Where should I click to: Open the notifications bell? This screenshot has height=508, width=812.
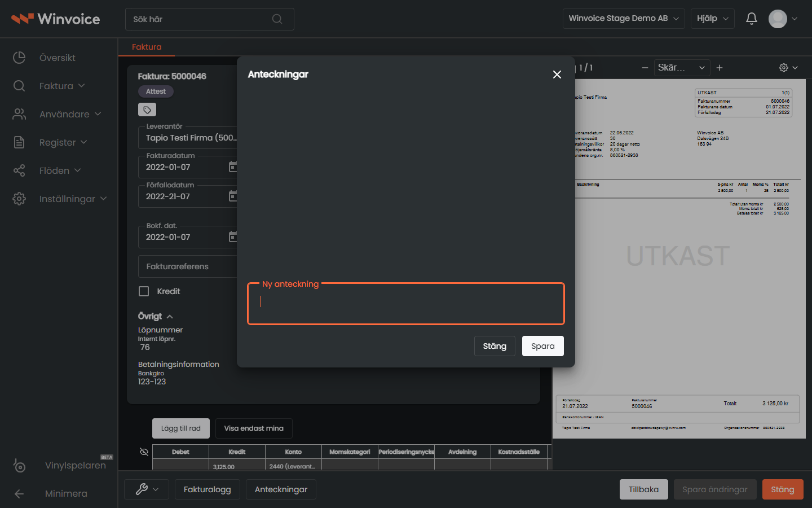pos(751,19)
